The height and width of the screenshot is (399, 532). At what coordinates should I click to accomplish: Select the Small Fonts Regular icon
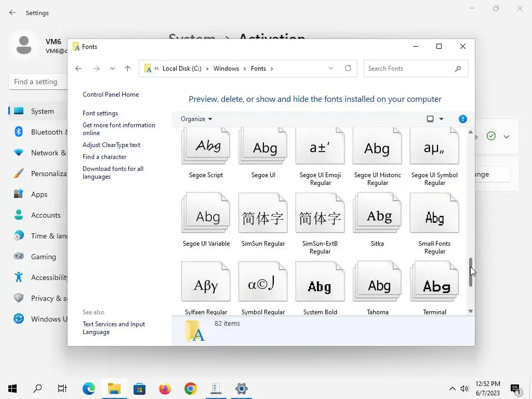point(434,212)
